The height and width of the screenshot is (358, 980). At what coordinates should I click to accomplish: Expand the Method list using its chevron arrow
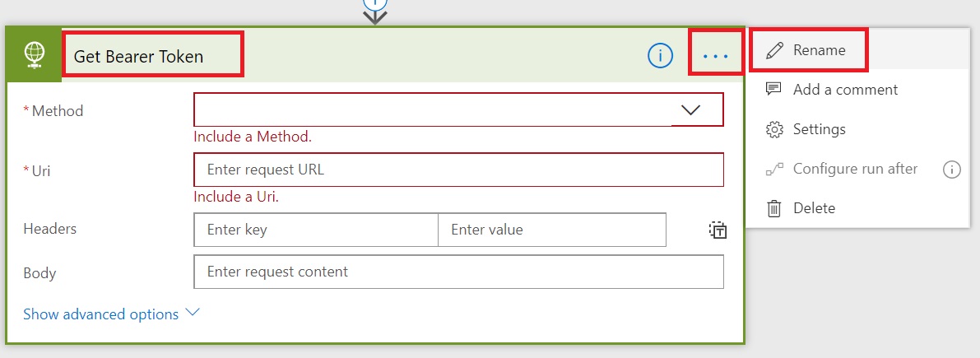click(x=690, y=110)
